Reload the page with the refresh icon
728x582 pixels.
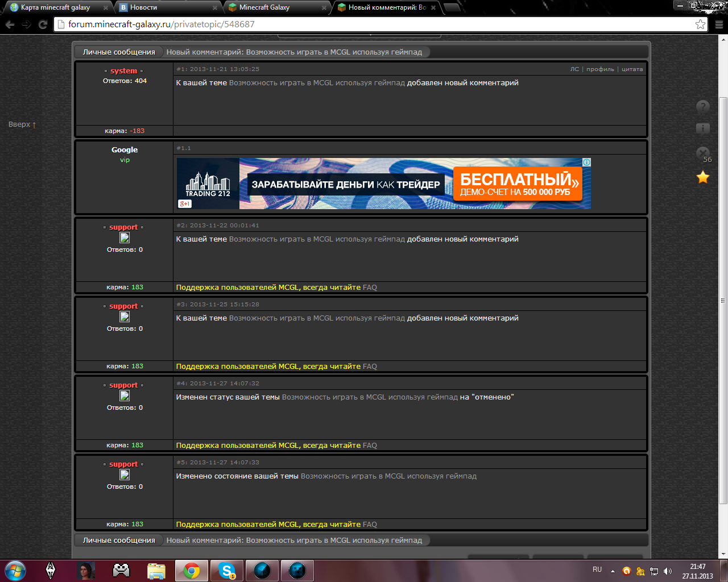pos(43,24)
